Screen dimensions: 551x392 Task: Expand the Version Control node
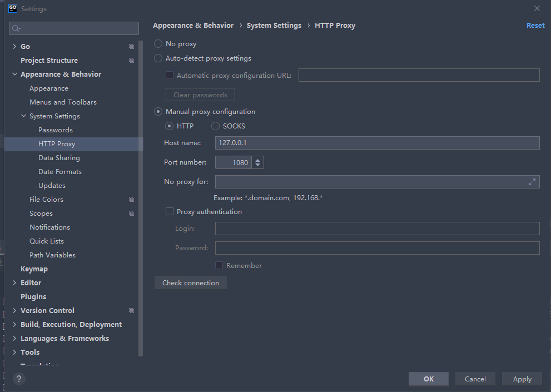14,310
